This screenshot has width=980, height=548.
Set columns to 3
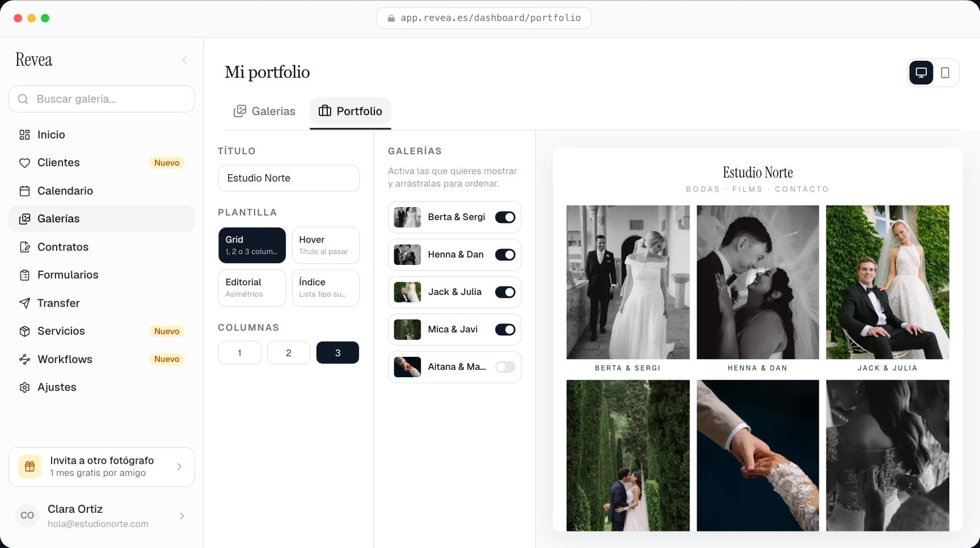pos(337,353)
